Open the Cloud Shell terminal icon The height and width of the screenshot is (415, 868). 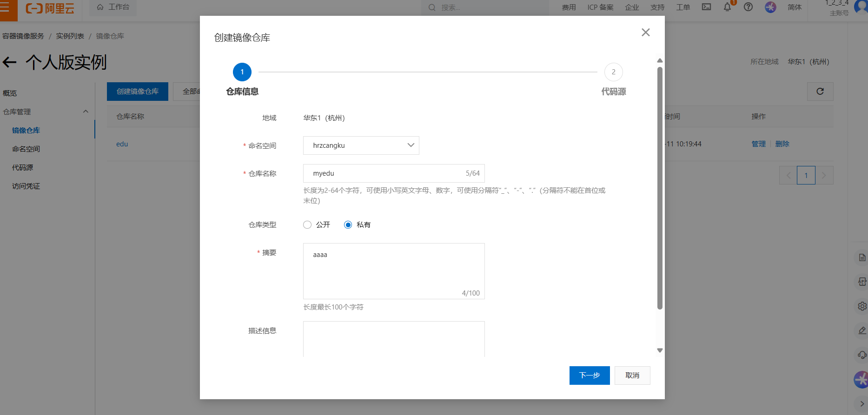tap(706, 7)
